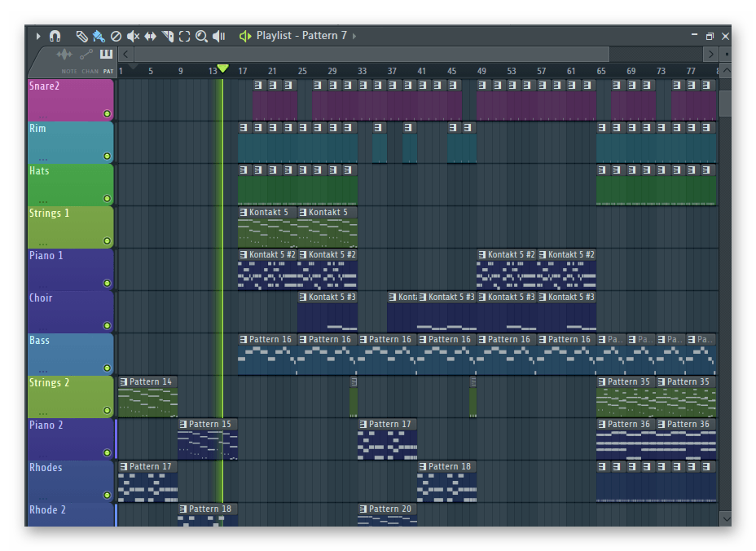
Task: Select the Pattern 14 clip on Strings 2
Action: [150, 381]
